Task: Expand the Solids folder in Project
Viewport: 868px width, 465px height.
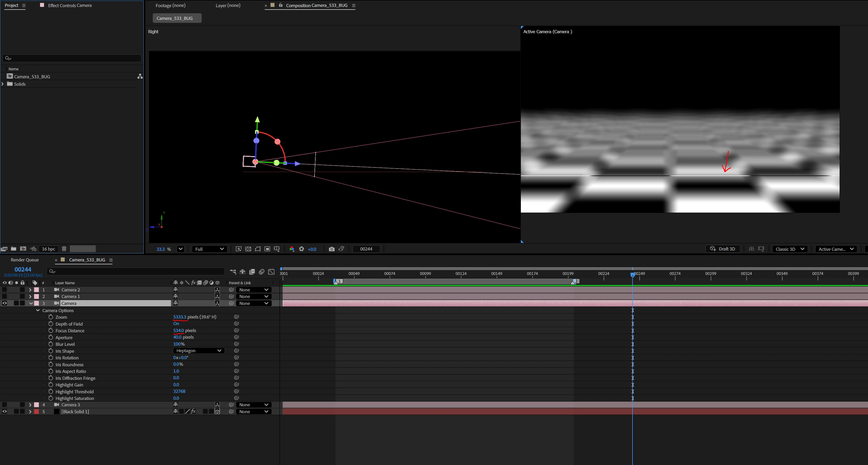Action: (3, 84)
